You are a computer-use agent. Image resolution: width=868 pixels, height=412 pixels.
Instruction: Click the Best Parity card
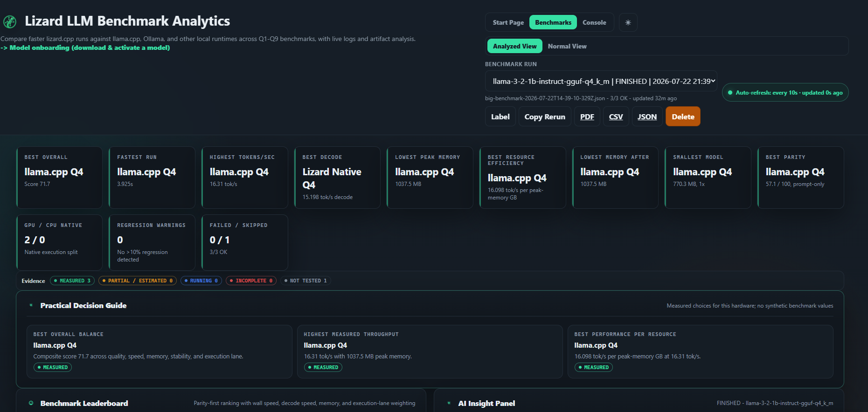[x=801, y=178]
